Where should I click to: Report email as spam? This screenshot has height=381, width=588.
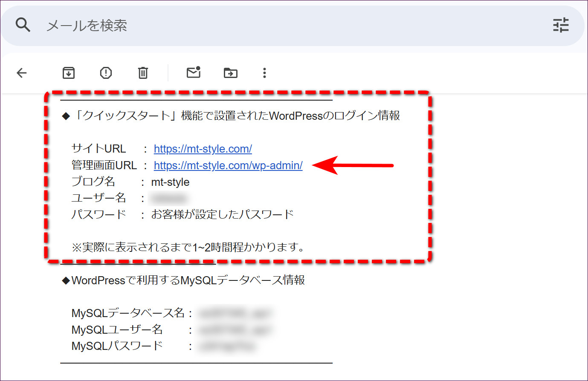pyautogui.click(x=106, y=73)
